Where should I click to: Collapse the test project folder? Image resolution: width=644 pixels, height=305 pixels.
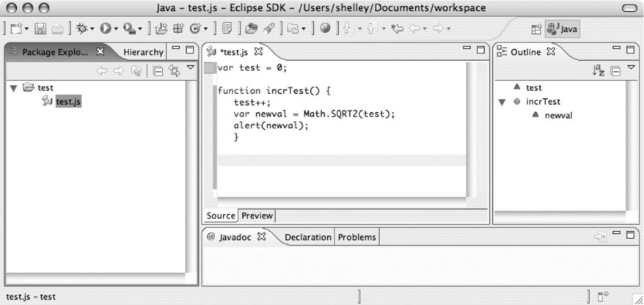pos(13,88)
